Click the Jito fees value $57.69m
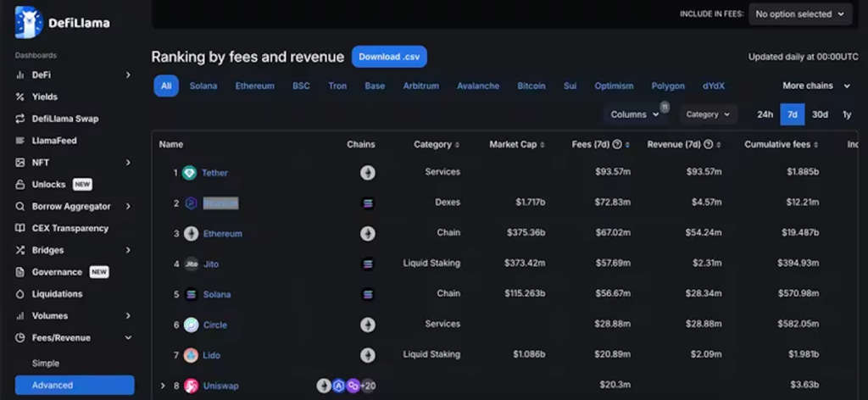868x400 pixels. pos(613,264)
